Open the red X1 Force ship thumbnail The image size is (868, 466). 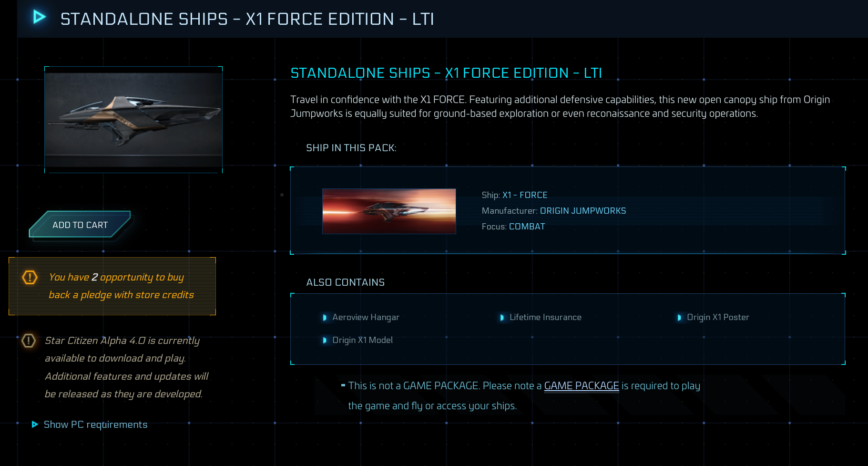click(389, 211)
